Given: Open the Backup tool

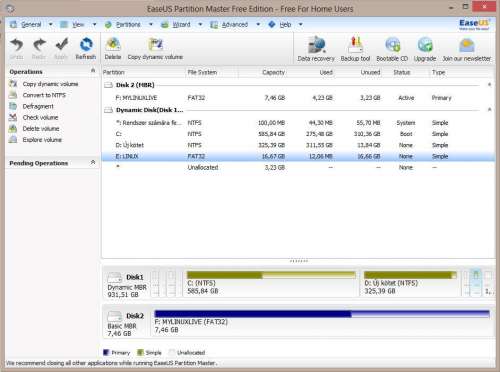Looking at the screenshot, I should click(355, 45).
